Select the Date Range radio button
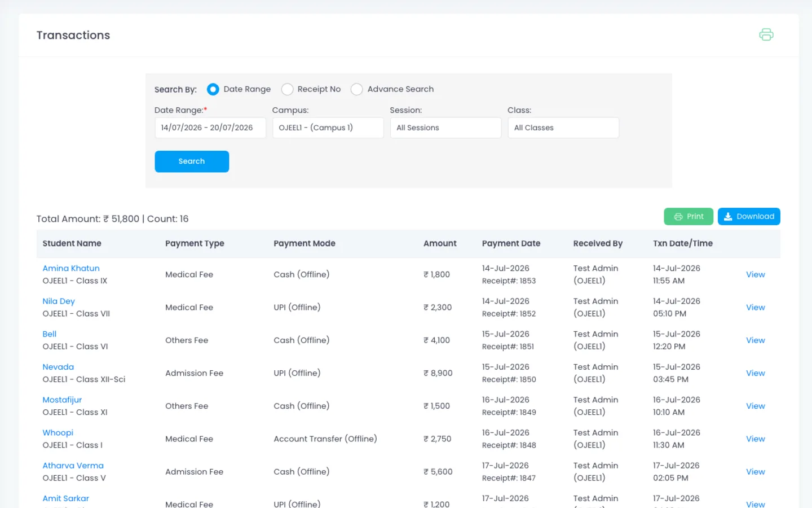812x508 pixels. tap(213, 89)
